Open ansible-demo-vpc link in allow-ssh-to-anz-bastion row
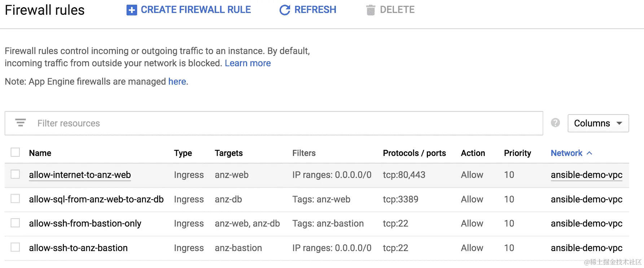644x268 pixels. (x=586, y=248)
